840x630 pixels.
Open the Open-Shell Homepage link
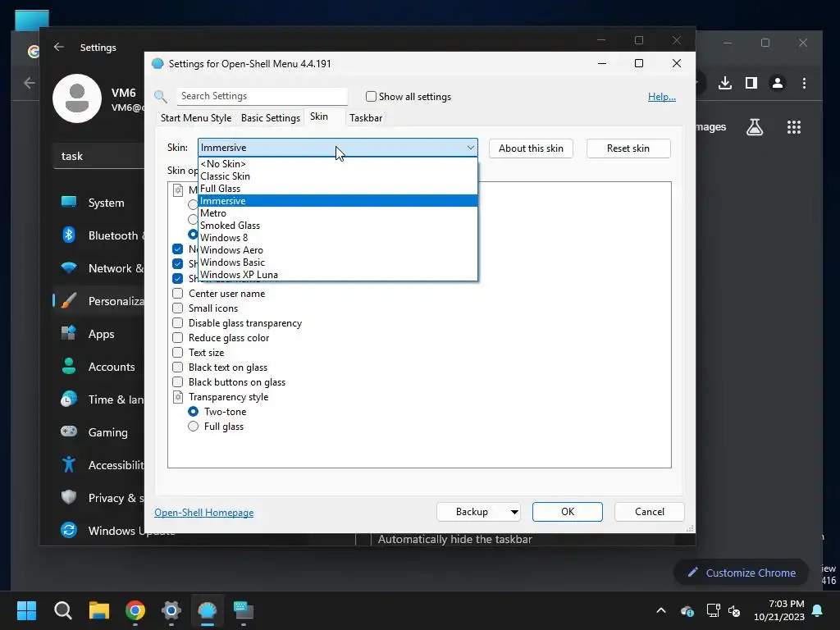click(204, 513)
